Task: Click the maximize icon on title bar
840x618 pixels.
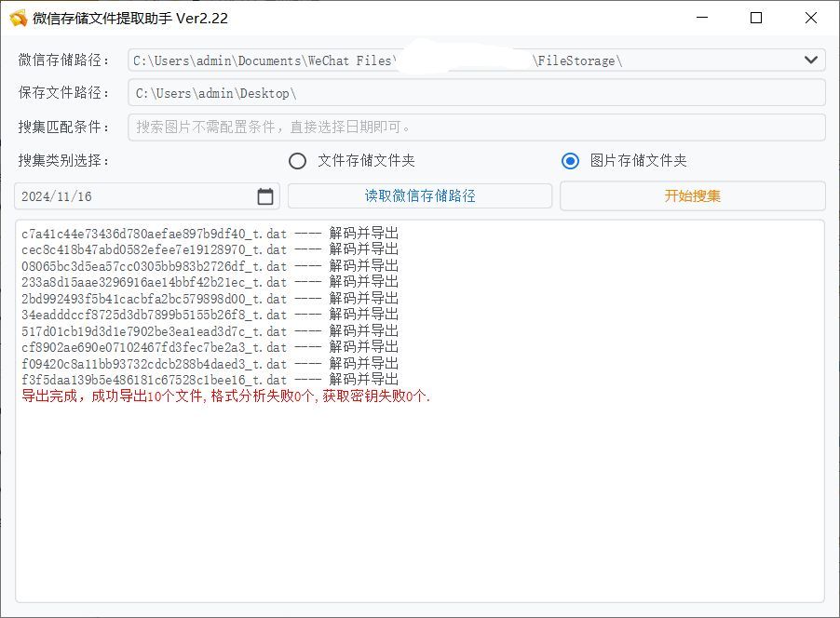Action: pyautogui.click(x=754, y=18)
